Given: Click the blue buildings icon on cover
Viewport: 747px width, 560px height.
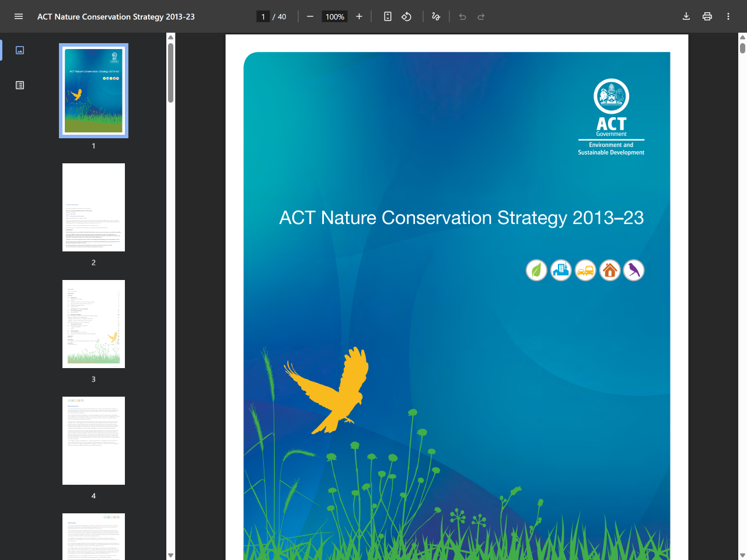Looking at the screenshot, I should point(561,270).
